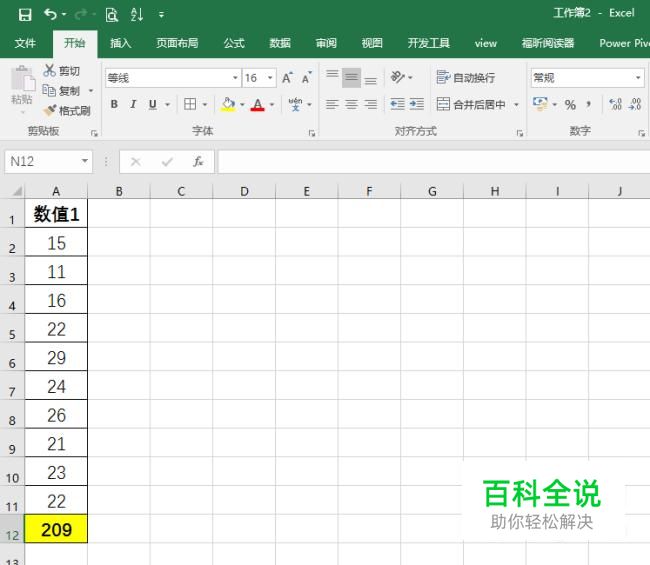Switch to the 审阅 ribbon tab
Image resolution: width=650 pixels, height=565 pixels.
(326, 43)
